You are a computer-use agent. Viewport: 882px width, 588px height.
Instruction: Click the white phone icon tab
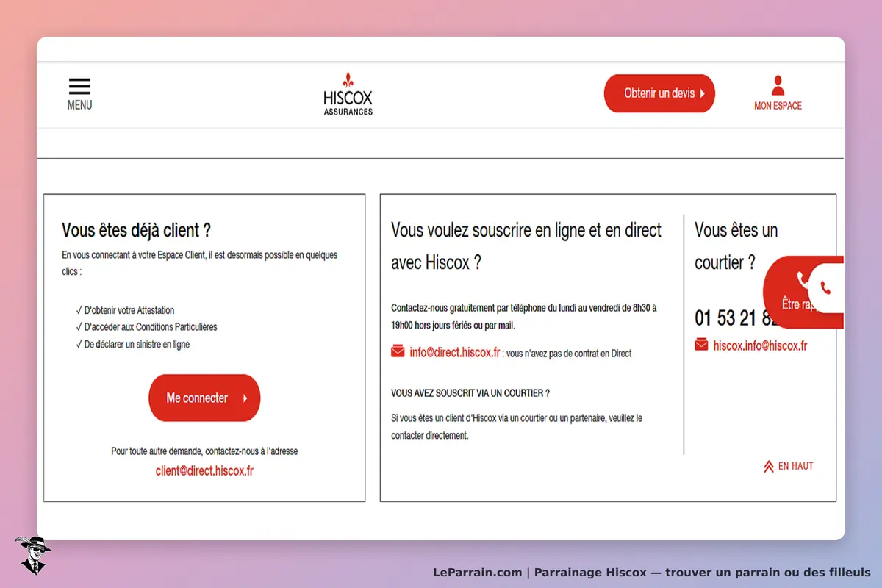(826, 287)
